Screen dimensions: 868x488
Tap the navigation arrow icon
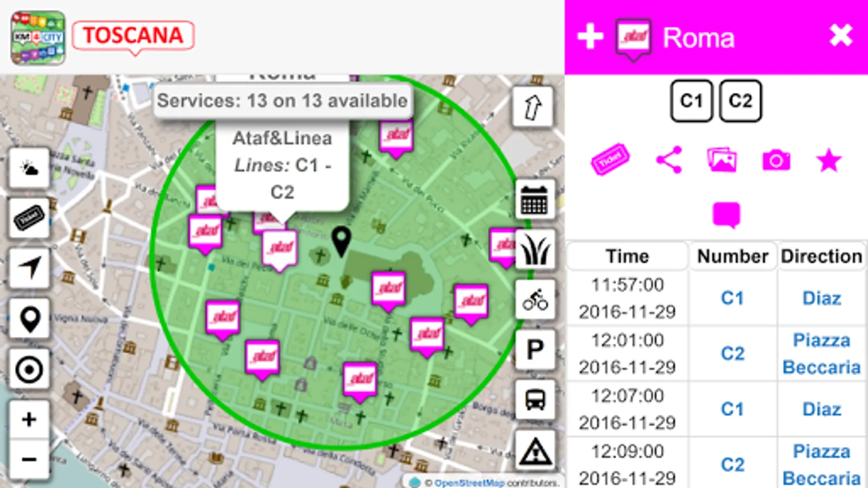pos(29,268)
